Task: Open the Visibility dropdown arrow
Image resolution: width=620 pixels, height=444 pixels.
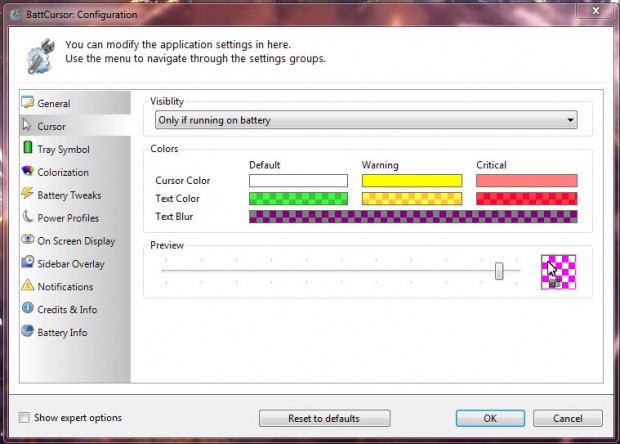Action: [x=570, y=120]
